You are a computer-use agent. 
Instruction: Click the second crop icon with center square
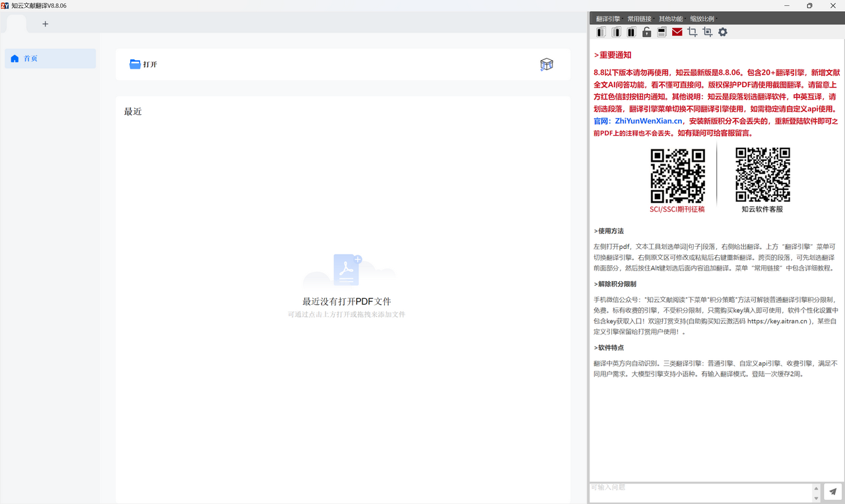pyautogui.click(x=708, y=32)
